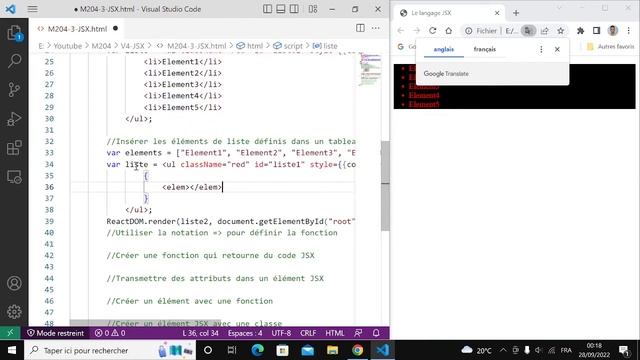Click the Youtube folder breadcrumb
This screenshot has height=360, width=640.
68,46
